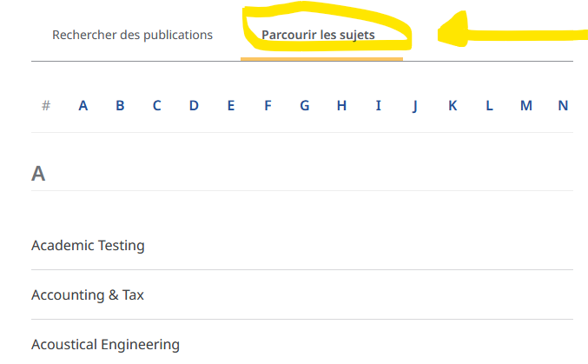This screenshot has height=364, width=588.
Task: Jump to subjects starting with N
Action: point(563,106)
